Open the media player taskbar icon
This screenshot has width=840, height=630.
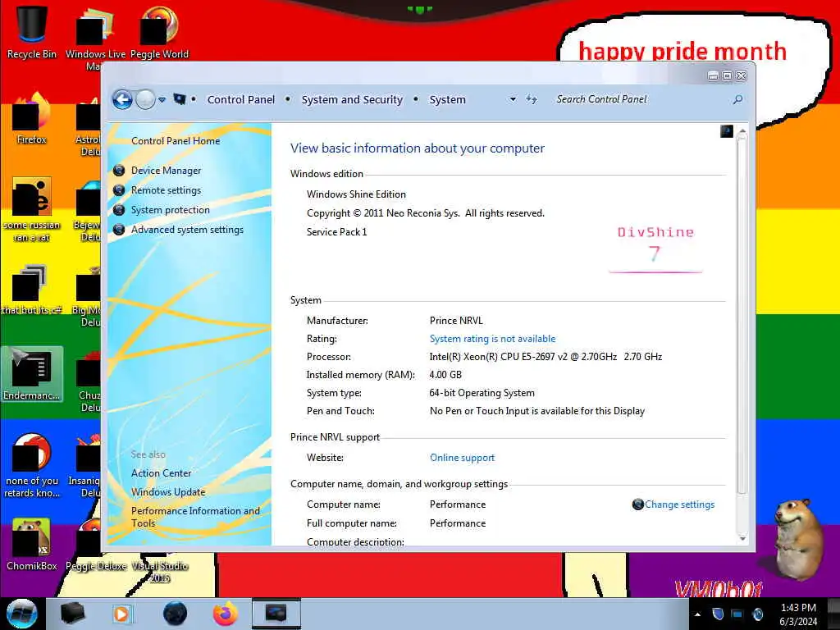coord(121,614)
